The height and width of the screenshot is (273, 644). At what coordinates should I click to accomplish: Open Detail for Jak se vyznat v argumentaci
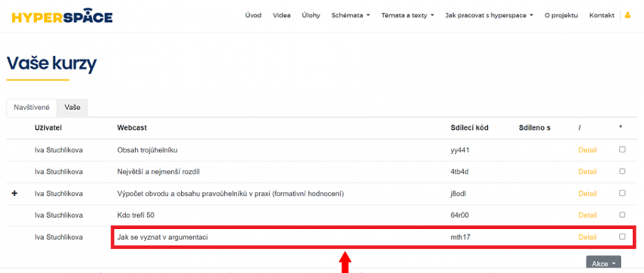tap(587, 237)
